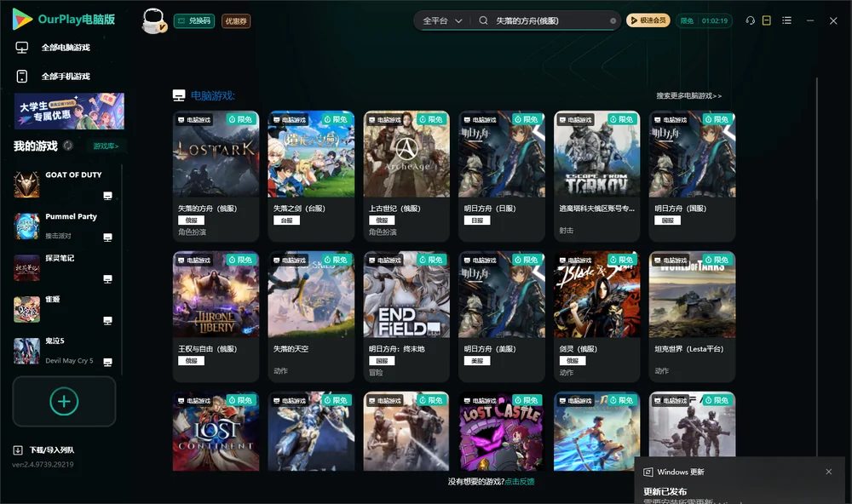Click PC icon on 鬼泣5 row
The height and width of the screenshot is (504, 852).
(107, 363)
